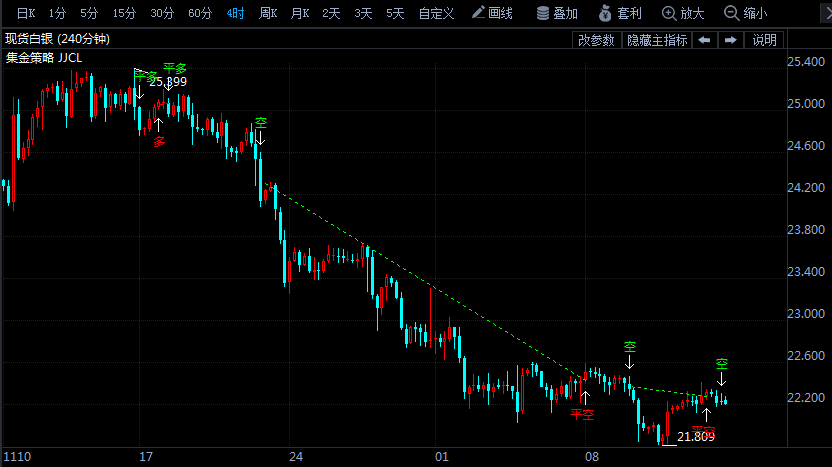Click the 集金策略 JJCL indicator label
Image resolution: width=832 pixels, height=467 pixels.
(x=44, y=57)
